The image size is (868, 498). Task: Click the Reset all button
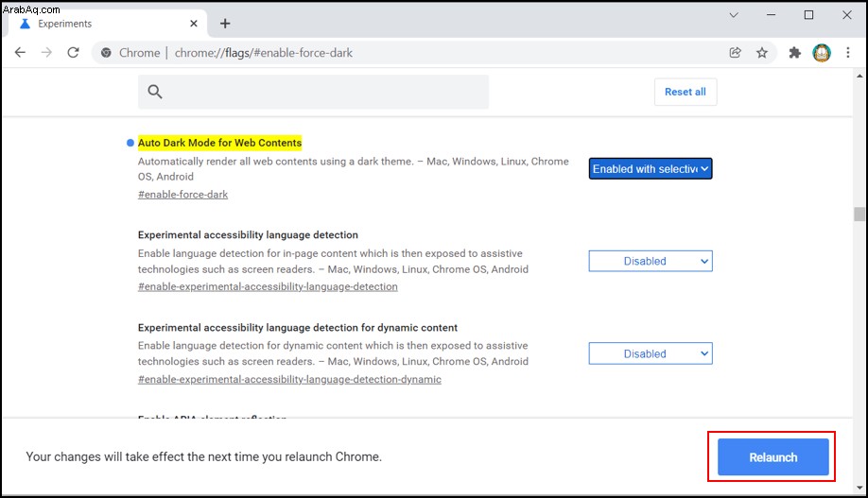(x=686, y=92)
